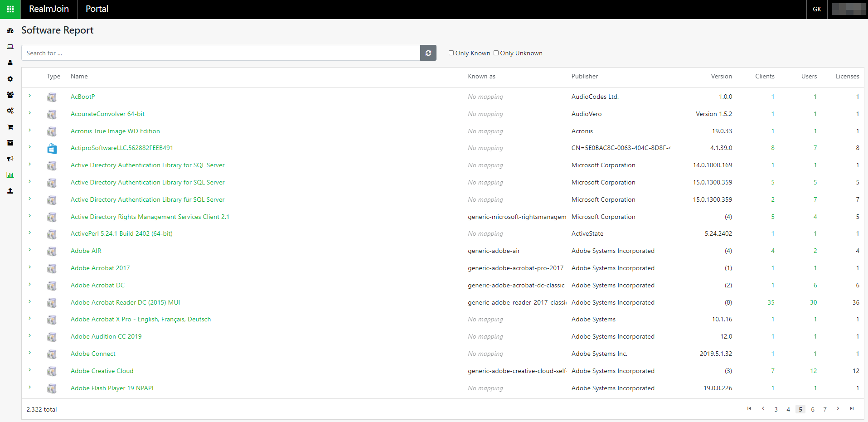Go to the first page of results
This screenshot has width=868, height=422.
(x=749, y=409)
